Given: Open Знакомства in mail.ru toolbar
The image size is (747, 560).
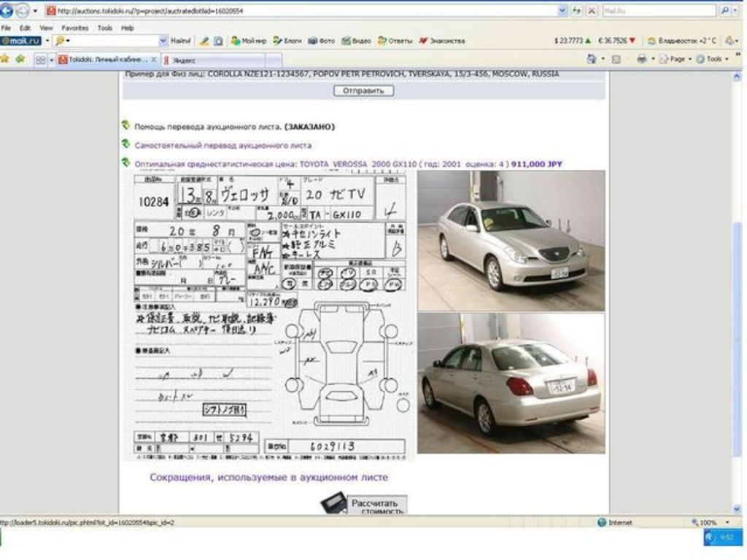Looking at the screenshot, I should [441, 41].
